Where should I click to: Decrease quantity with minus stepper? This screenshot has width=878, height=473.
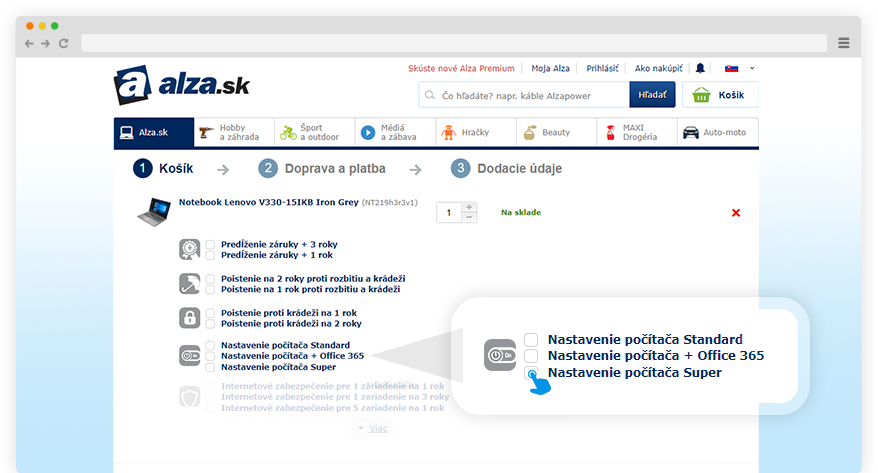pos(469,217)
